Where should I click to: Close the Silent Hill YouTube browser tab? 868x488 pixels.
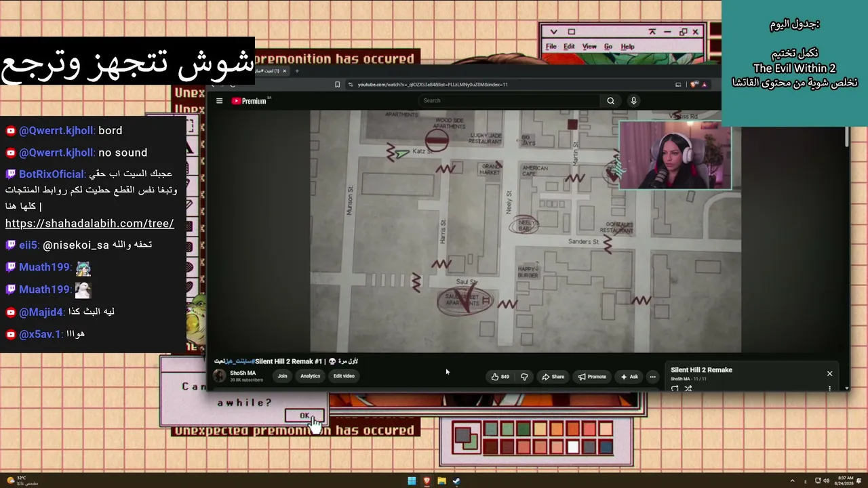pyautogui.click(x=285, y=70)
